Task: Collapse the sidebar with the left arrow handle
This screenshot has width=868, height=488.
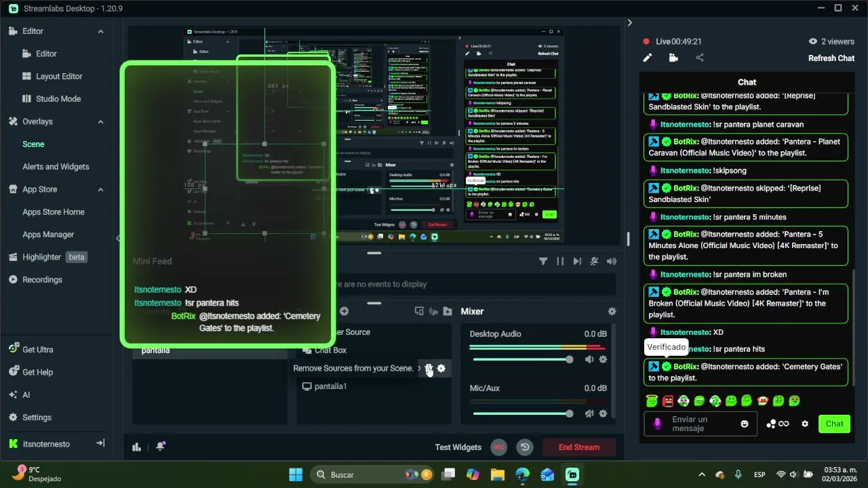Action: pos(117,238)
